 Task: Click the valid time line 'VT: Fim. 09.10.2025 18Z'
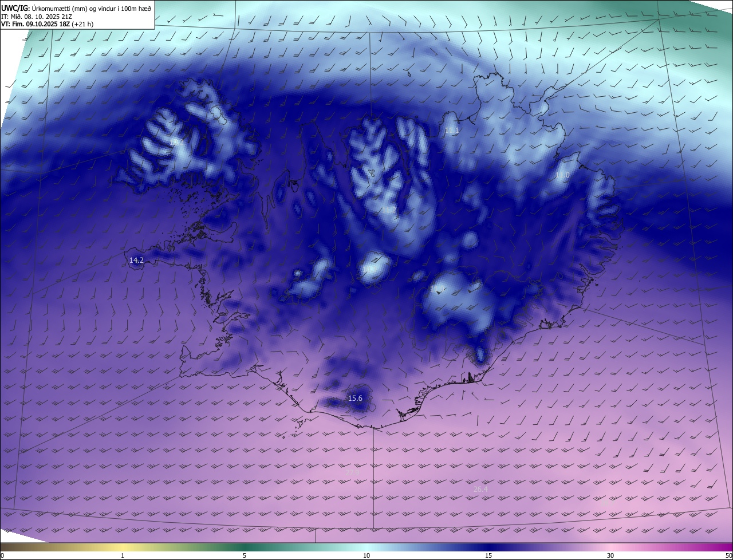(36, 24)
